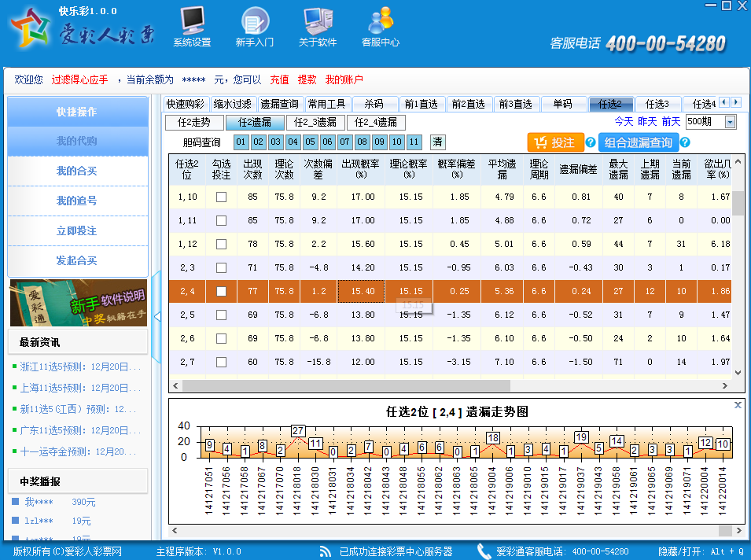This screenshot has width=751, height=560.
Task: Click the 充值 recharge link
Action: click(279, 80)
